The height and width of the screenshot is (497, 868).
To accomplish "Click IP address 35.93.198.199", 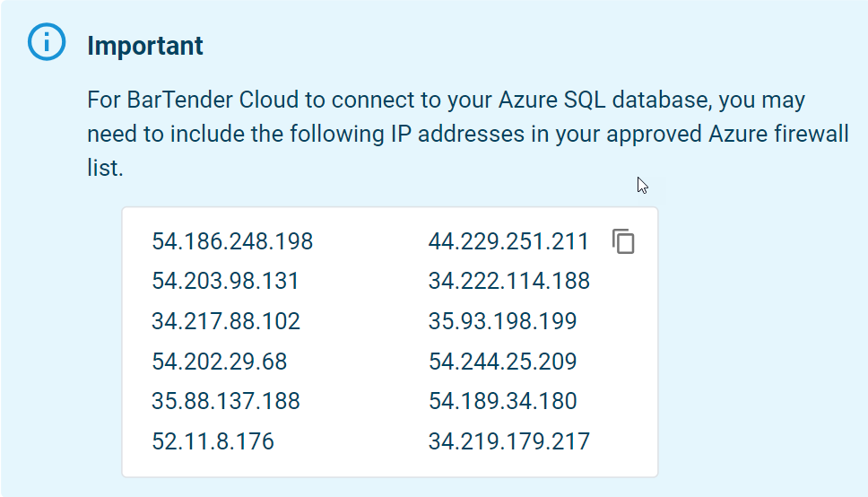I will [x=503, y=321].
